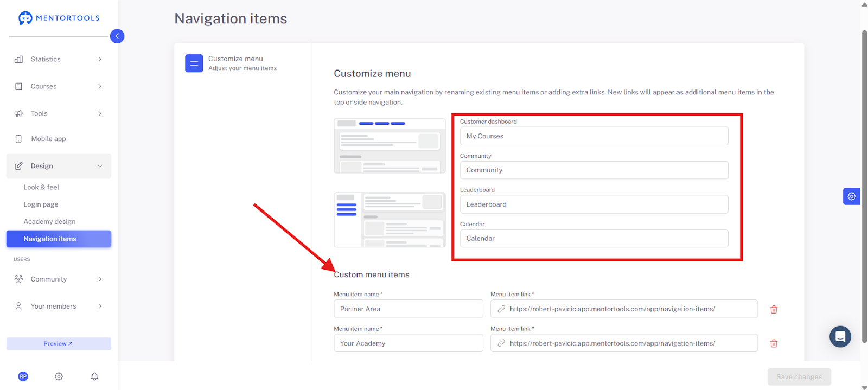
Task: Click the Mobile app phone icon
Action: (x=18, y=139)
